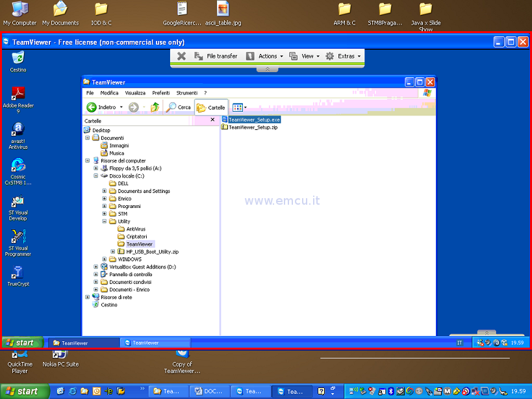Open the Extras dropdown
Screen dimensions: 532x399
(x=343, y=56)
